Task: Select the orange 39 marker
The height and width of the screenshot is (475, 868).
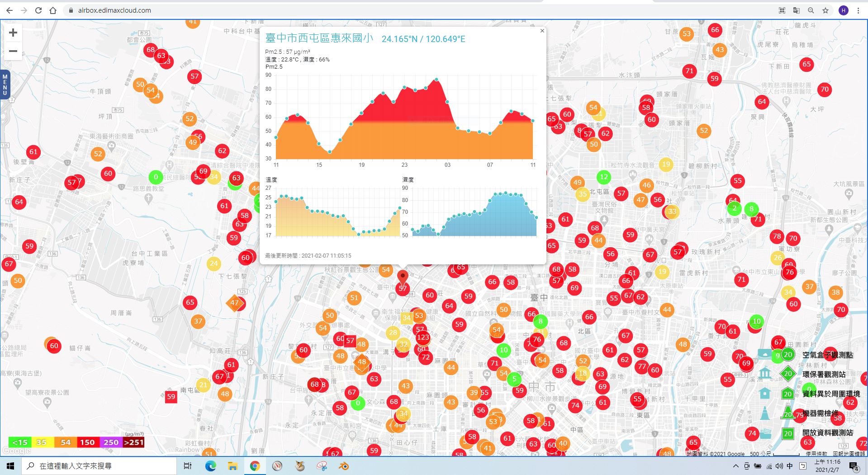Action: point(474,392)
